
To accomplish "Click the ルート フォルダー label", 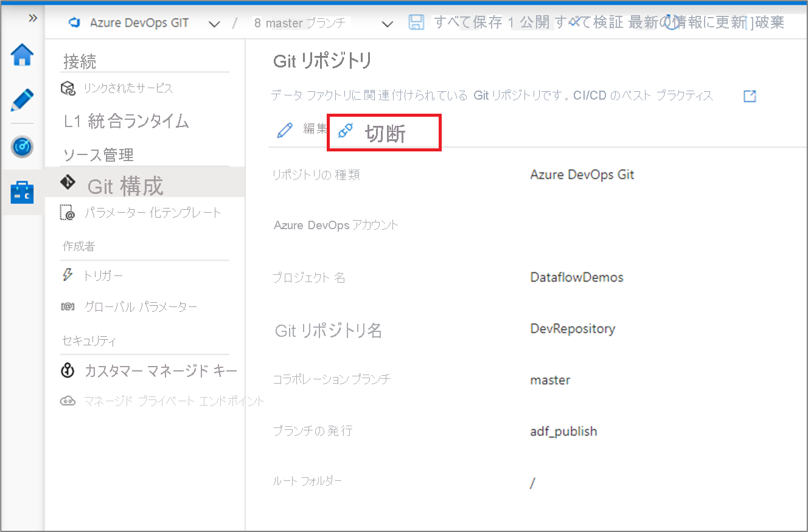I will [307, 482].
